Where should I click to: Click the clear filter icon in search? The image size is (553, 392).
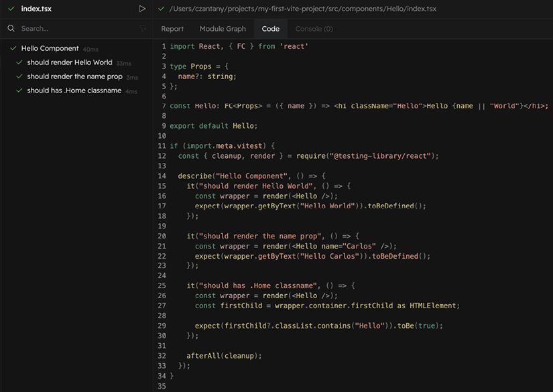(143, 29)
